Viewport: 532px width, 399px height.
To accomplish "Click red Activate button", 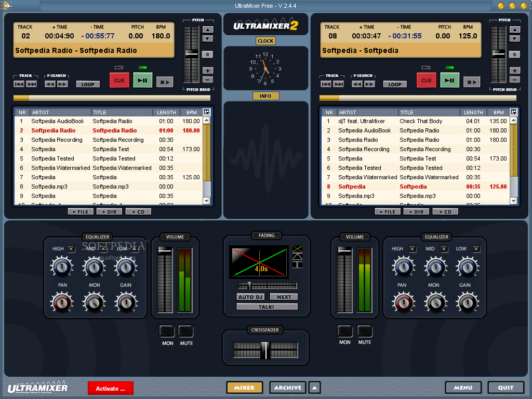I will 111,389.
